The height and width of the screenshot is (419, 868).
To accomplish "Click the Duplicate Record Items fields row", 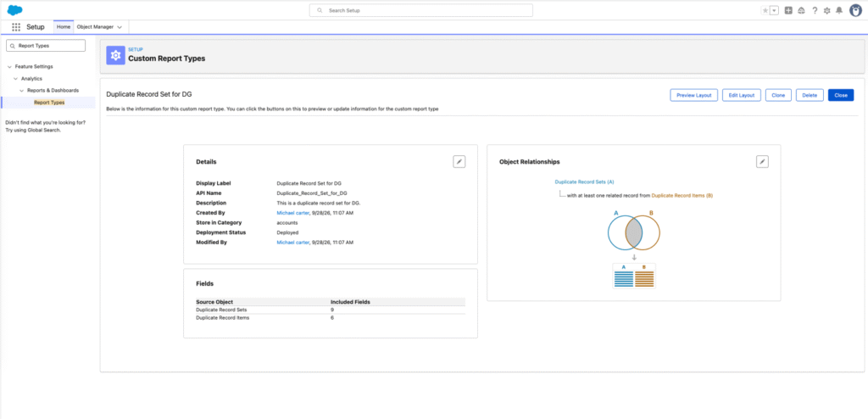I will pos(331,317).
